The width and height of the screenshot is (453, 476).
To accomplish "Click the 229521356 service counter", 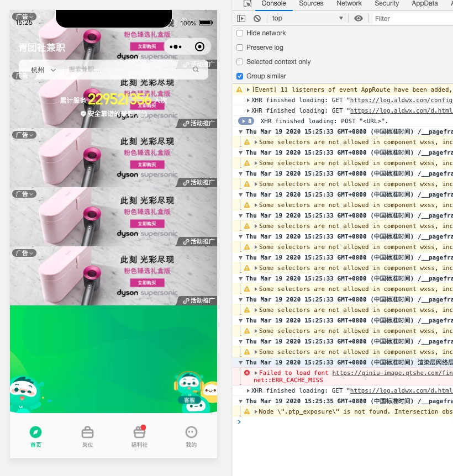I will point(119,99).
